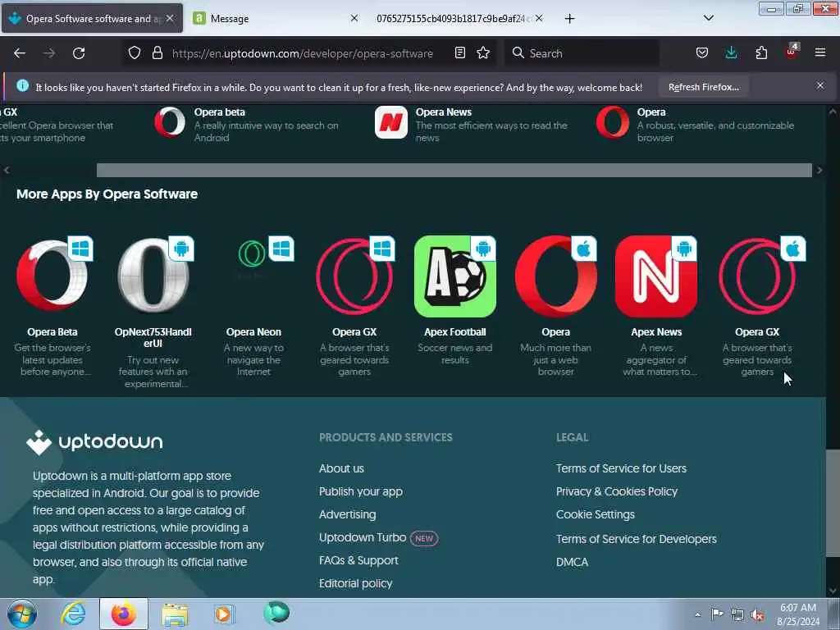Click the Refresh Firefox button
The image size is (840, 630).
point(703,87)
